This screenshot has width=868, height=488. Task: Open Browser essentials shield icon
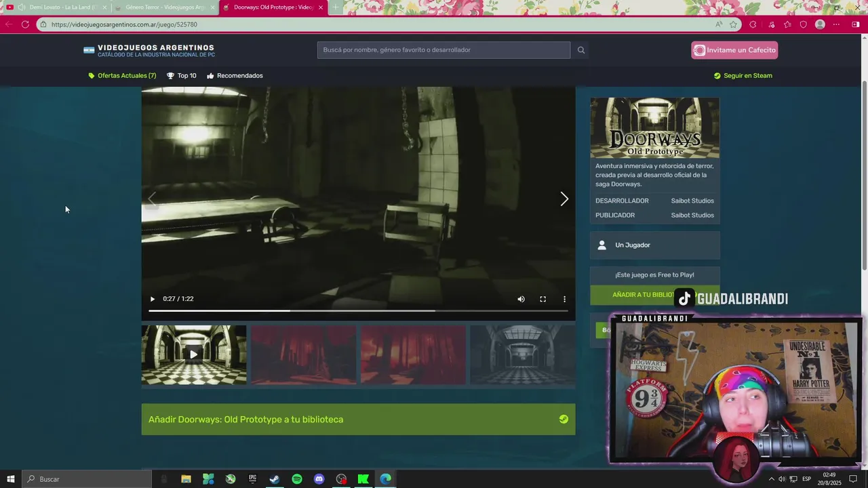(804, 24)
